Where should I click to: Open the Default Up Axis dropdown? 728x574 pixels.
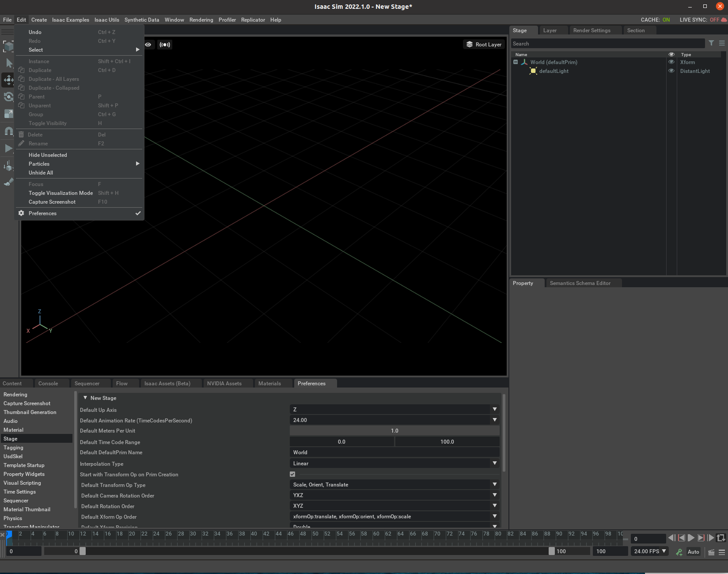394,410
